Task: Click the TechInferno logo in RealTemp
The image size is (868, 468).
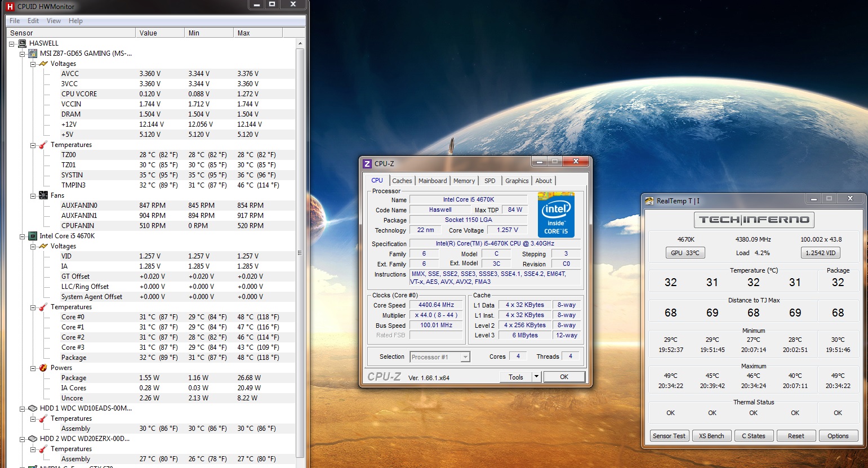Action: tap(754, 220)
